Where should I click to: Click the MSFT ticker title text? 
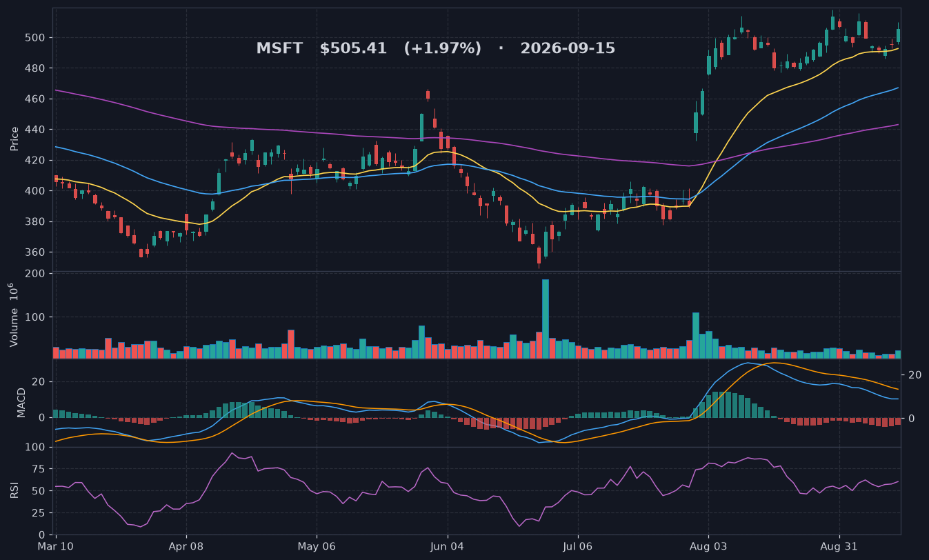tap(279, 49)
